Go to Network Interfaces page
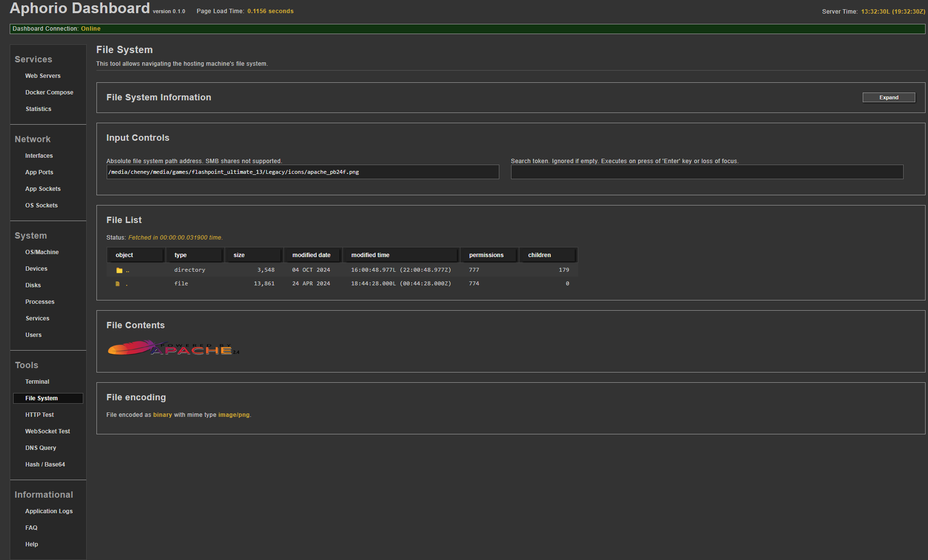 (39, 156)
